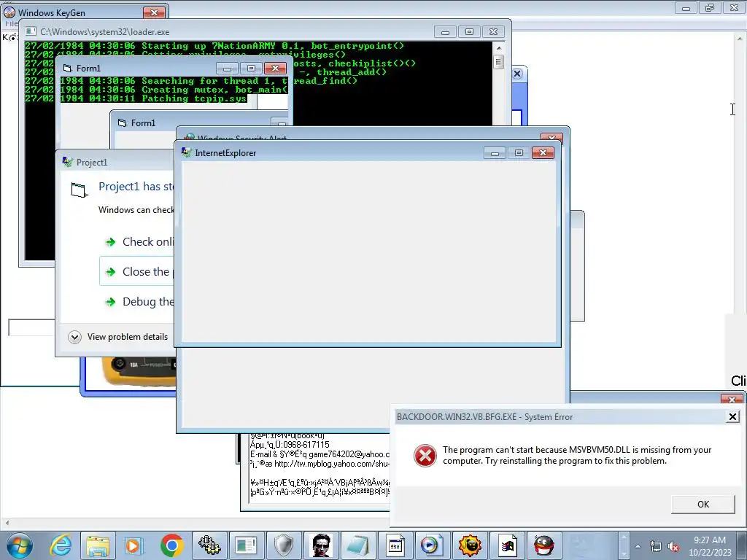The image size is (747, 560).
Task: Select the sun face taskbar icon
Action: click(x=470, y=545)
